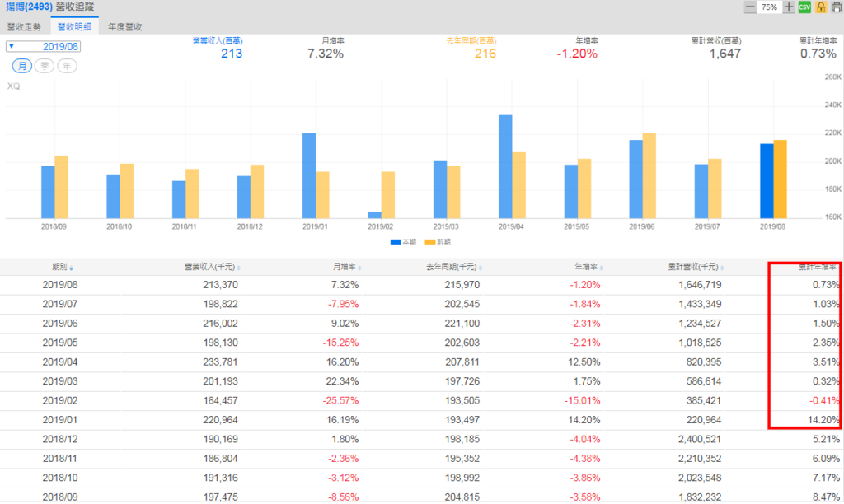Click the 75% zoom level field
Image resolution: width=844 pixels, height=504 pixels.
[769, 7]
